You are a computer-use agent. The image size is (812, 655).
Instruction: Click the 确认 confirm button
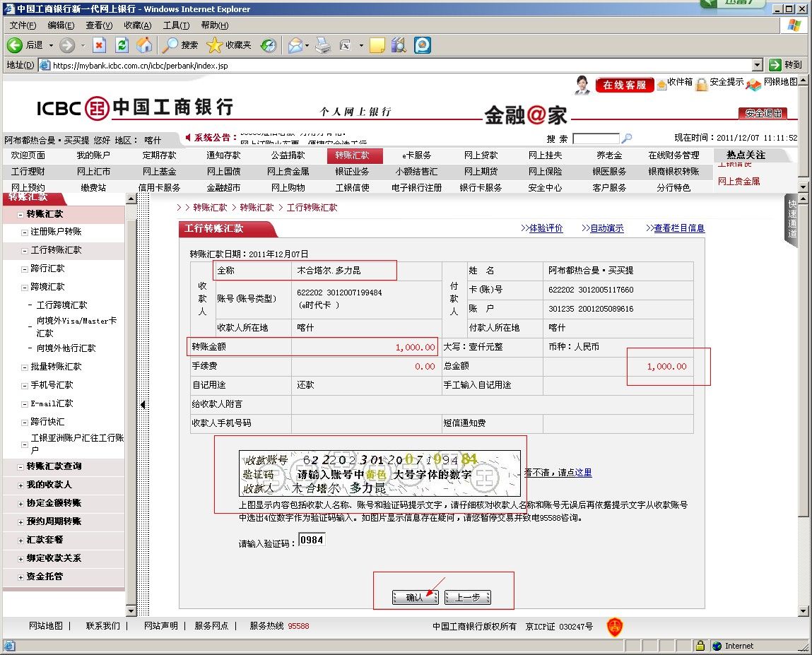click(x=415, y=598)
